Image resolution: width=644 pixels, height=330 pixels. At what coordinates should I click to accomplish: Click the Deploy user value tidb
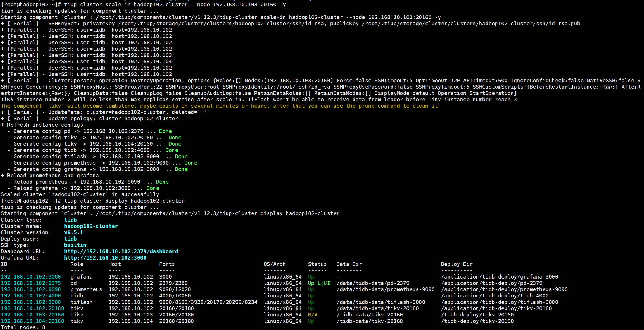click(x=70, y=239)
